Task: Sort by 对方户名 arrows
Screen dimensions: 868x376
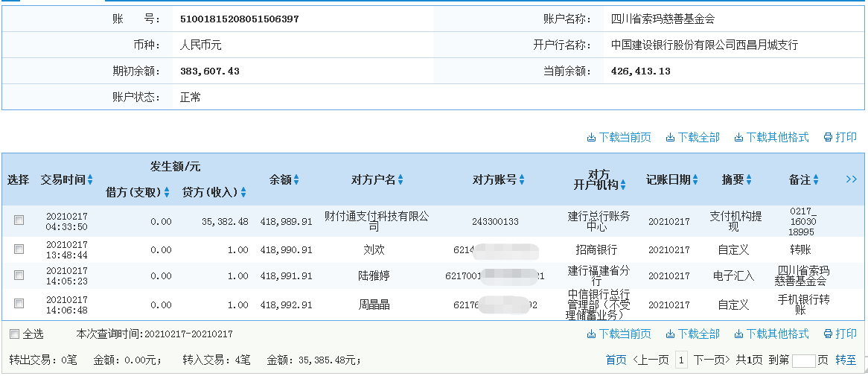Action: 401,180
